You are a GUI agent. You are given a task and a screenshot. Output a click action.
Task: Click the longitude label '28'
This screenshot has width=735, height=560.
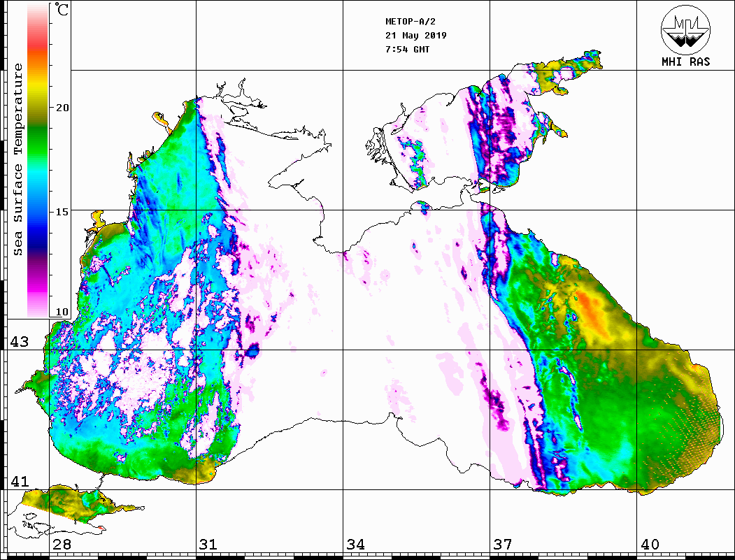(62, 545)
